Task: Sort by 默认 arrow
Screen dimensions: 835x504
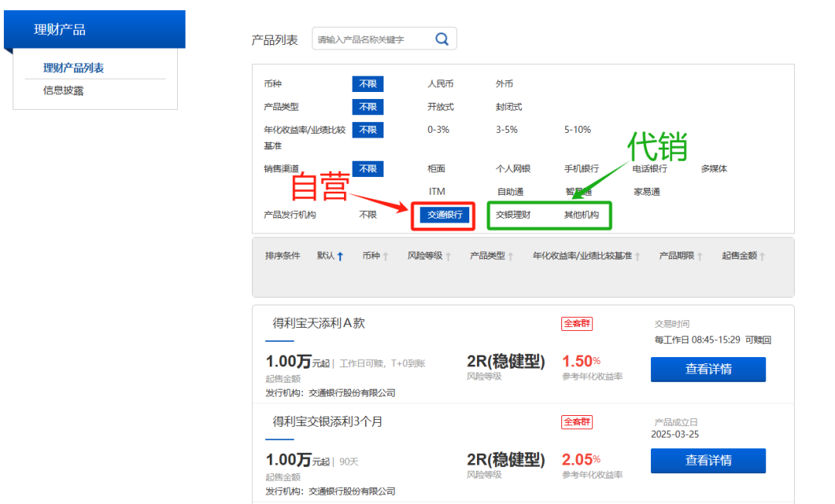Action: click(339, 257)
